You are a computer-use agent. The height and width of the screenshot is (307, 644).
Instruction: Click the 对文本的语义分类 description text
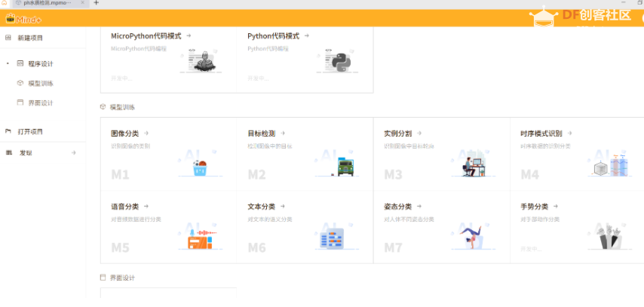tap(270, 220)
